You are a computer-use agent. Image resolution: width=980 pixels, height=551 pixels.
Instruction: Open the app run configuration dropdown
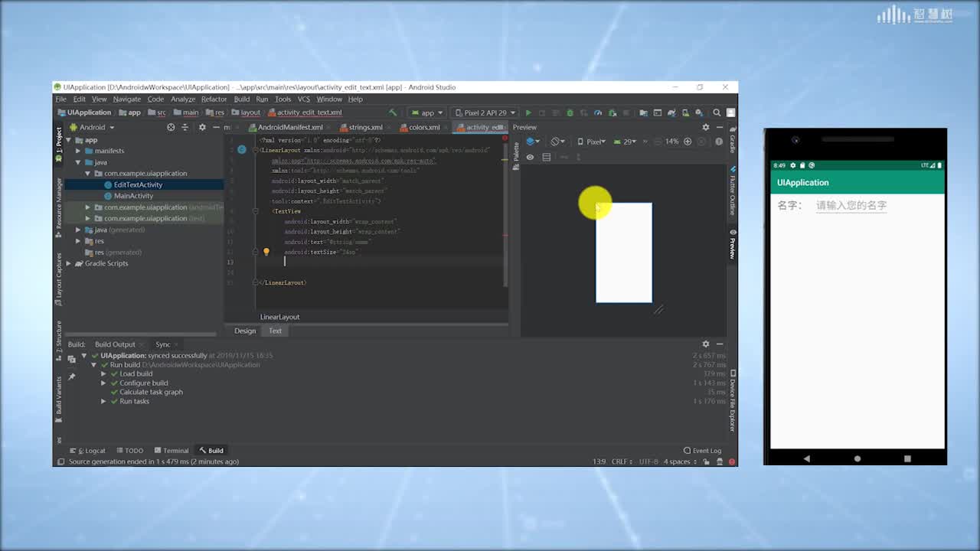pos(427,112)
